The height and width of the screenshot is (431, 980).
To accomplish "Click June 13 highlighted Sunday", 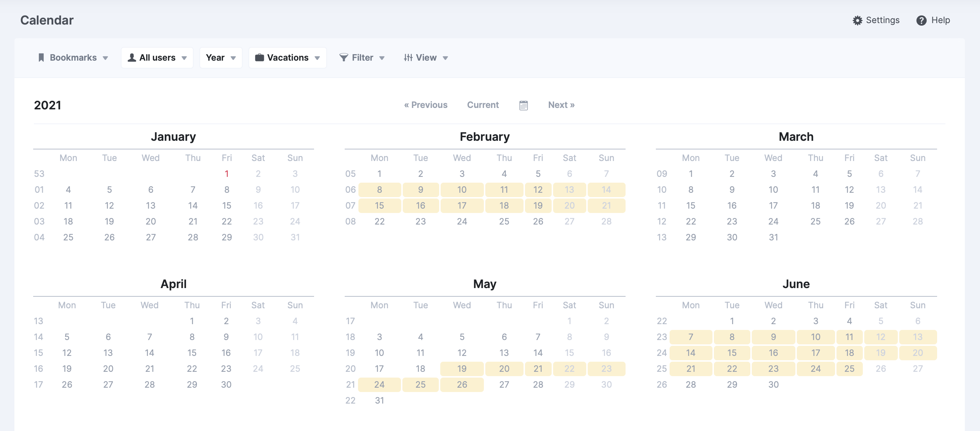I will click(x=918, y=337).
